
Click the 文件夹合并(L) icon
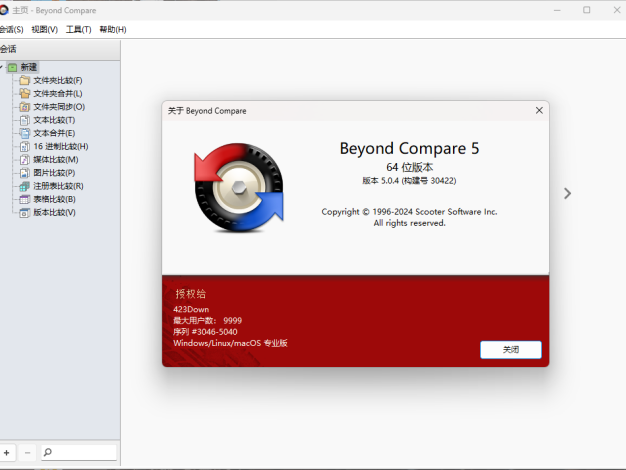tap(24, 93)
